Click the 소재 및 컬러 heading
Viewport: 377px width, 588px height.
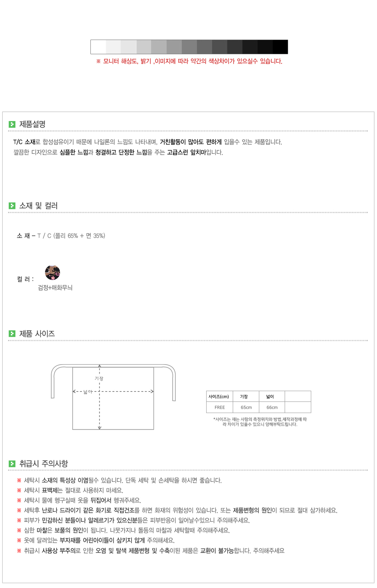click(38, 206)
